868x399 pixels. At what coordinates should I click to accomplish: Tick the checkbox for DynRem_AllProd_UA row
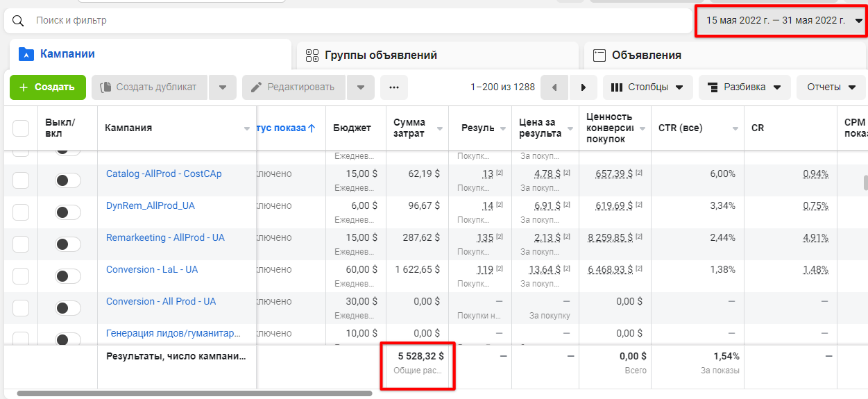(x=21, y=212)
